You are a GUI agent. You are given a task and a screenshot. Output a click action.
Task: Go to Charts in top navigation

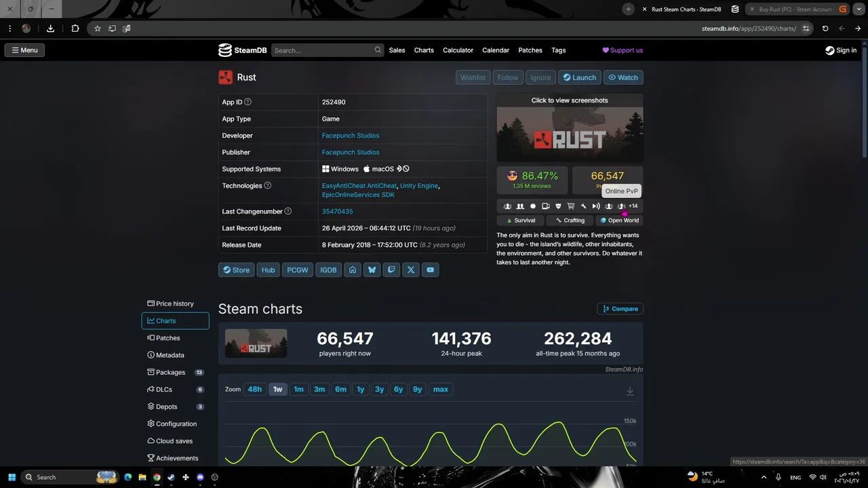(x=424, y=50)
